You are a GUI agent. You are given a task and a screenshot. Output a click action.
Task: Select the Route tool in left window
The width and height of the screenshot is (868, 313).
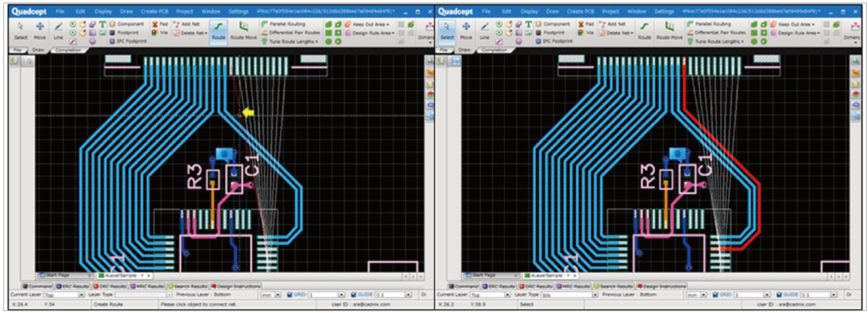[x=218, y=29]
